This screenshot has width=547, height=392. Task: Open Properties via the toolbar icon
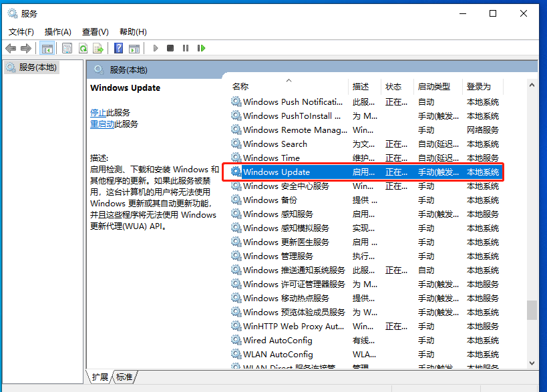coord(67,47)
